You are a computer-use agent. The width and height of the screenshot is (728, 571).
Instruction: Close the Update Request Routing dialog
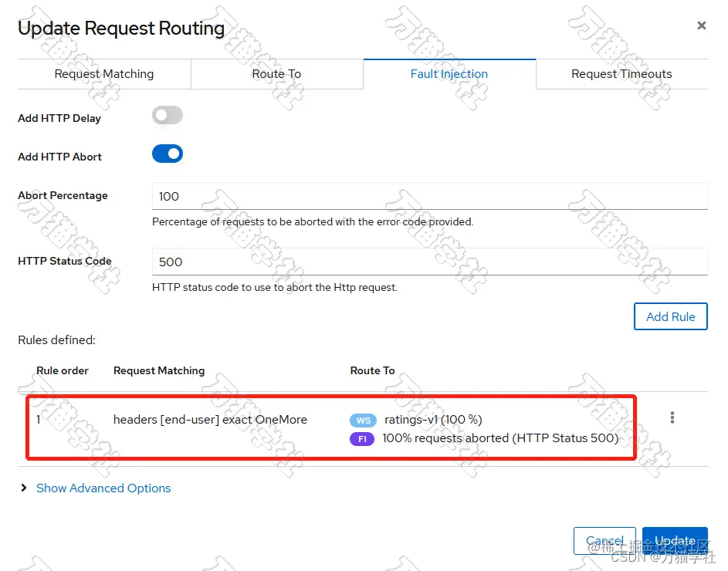(702, 25)
